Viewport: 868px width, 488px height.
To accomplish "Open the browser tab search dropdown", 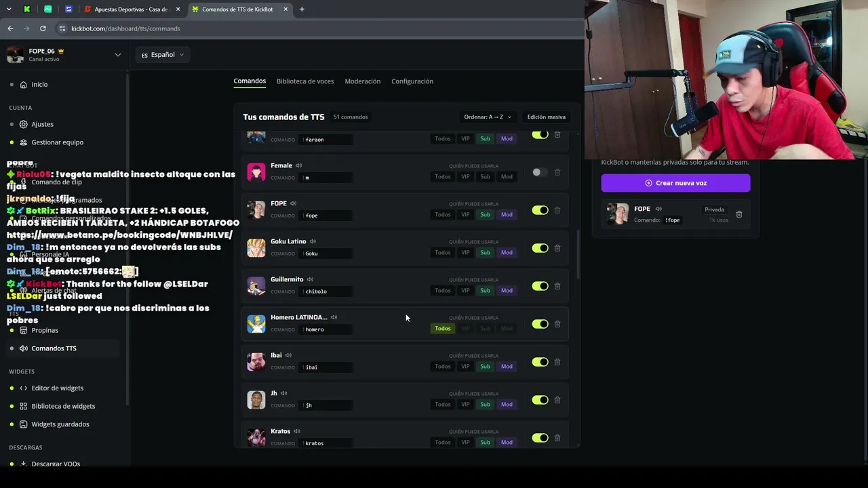I will click(9, 9).
